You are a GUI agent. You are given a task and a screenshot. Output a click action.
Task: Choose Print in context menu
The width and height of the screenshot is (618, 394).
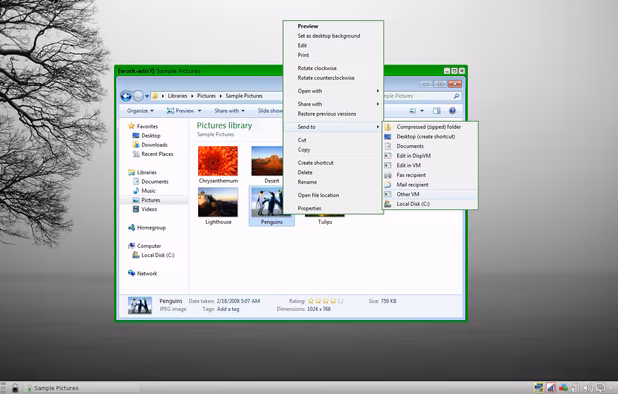point(333,55)
